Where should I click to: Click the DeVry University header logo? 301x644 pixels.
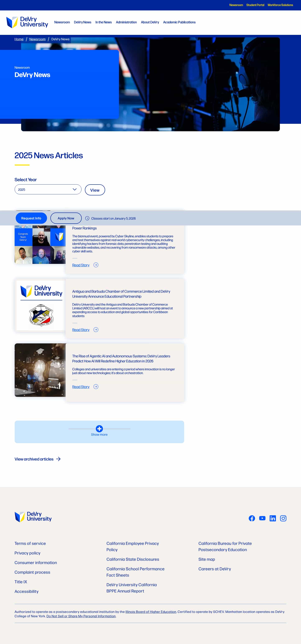tap(27, 22)
